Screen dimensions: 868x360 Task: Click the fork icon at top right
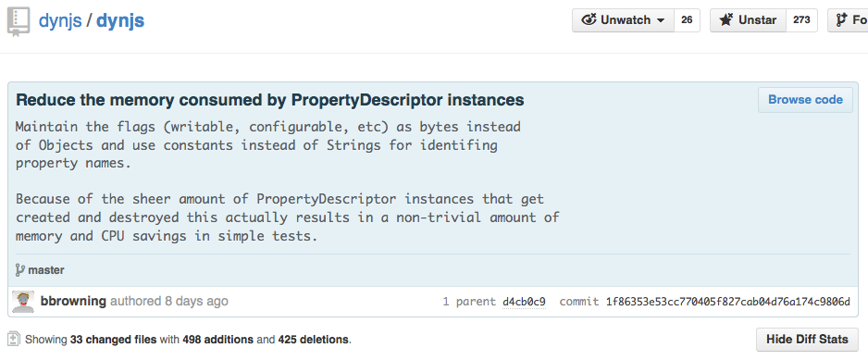[842, 20]
